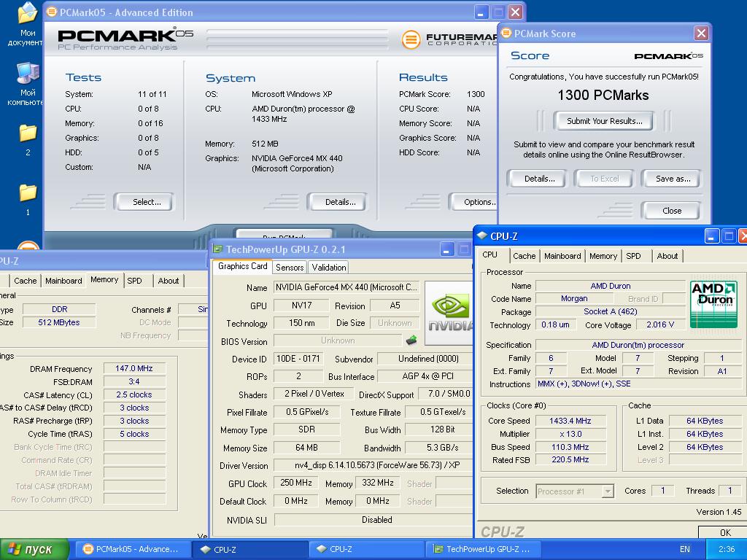Viewport: 747px width, 560px height.
Task: Close the PCMark Score window via X
Action: coord(701,34)
